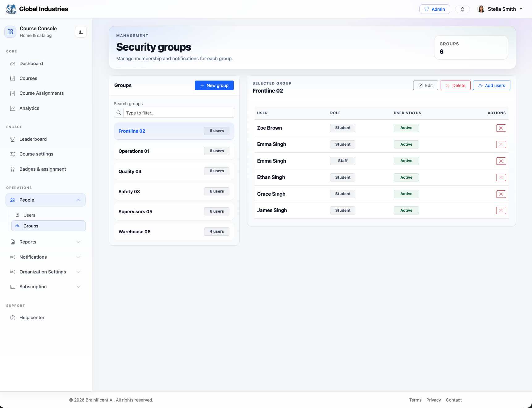Click the Staff role badge for Emma Singh
Image resolution: width=532 pixels, height=408 pixels.
click(343, 161)
